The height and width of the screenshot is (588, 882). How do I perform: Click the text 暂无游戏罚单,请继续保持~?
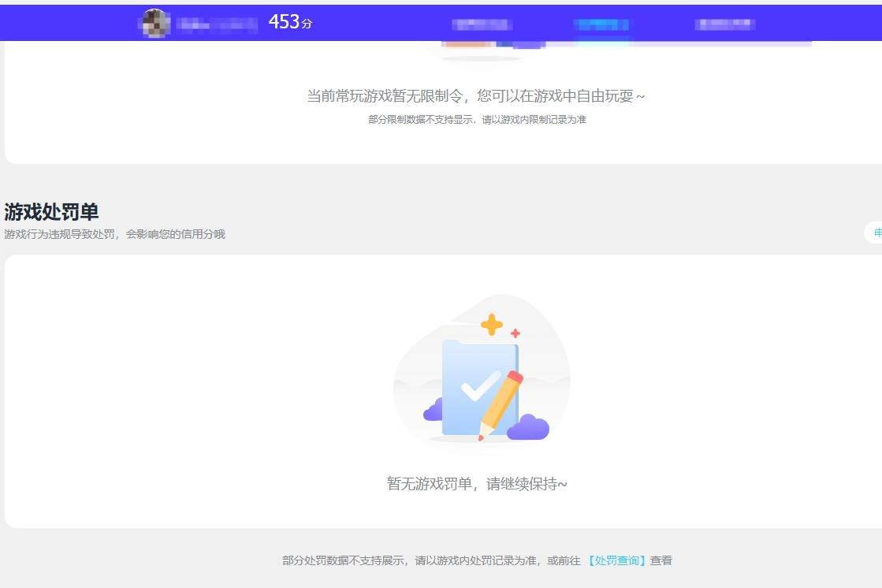476,484
